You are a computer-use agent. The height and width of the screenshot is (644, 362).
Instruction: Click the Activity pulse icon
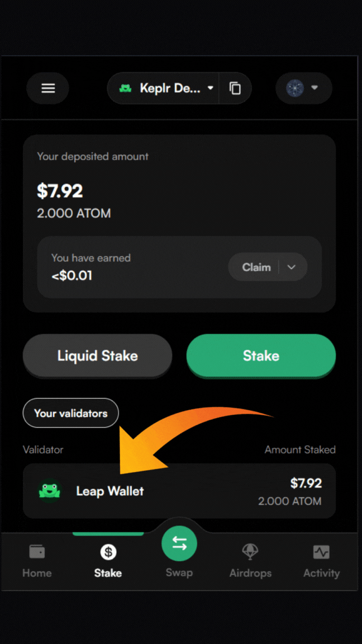pos(321,552)
